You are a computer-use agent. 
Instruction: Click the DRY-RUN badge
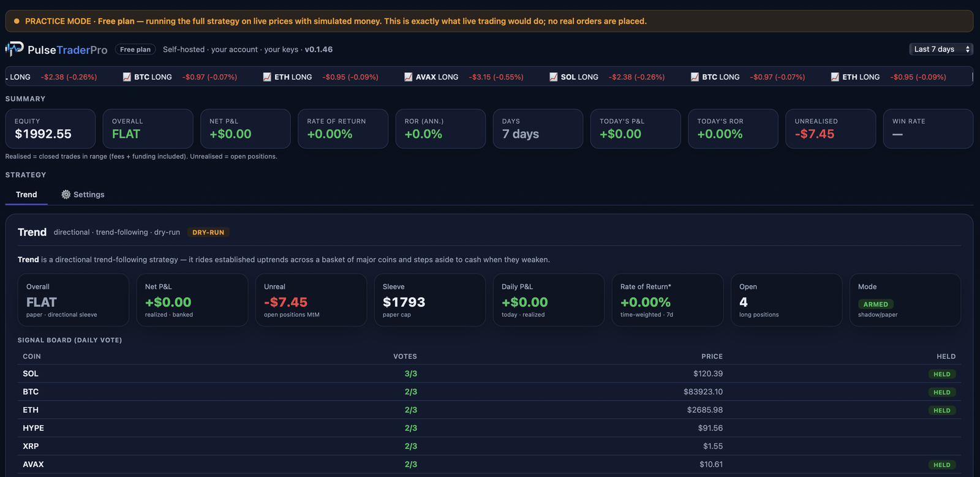point(208,233)
